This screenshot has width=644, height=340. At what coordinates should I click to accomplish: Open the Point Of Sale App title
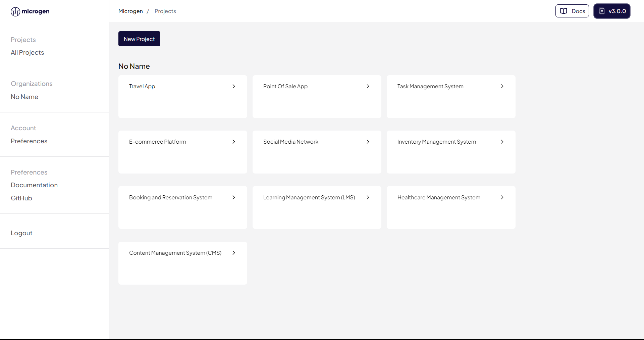[285, 86]
